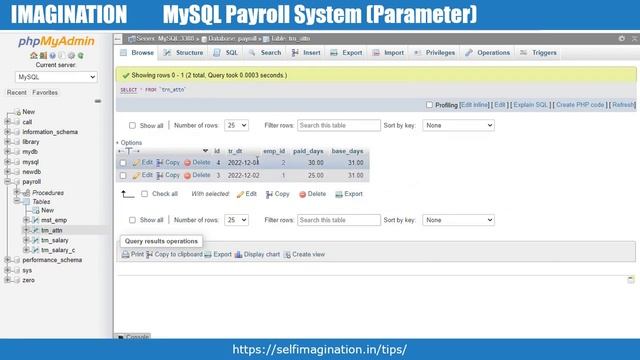Click the Refresh link
Screen dimensions: 640x360
click(623, 105)
